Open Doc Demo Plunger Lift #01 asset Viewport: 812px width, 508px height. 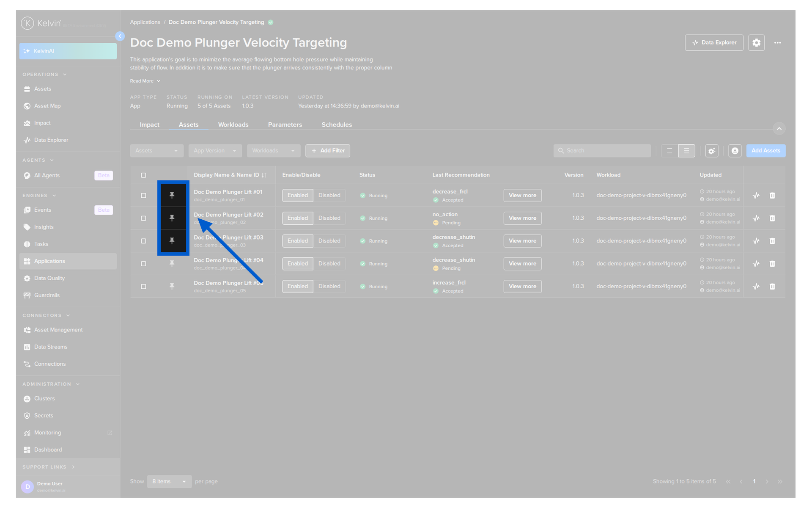(228, 192)
